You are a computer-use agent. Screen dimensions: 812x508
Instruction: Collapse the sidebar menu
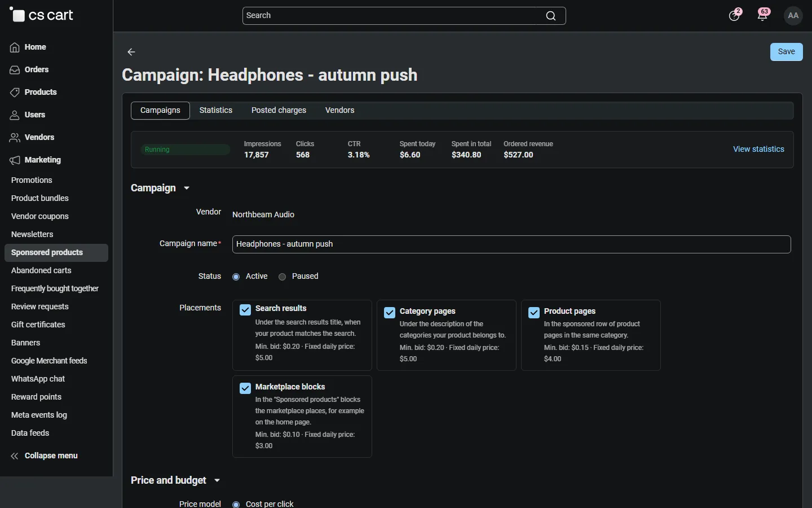44,456
